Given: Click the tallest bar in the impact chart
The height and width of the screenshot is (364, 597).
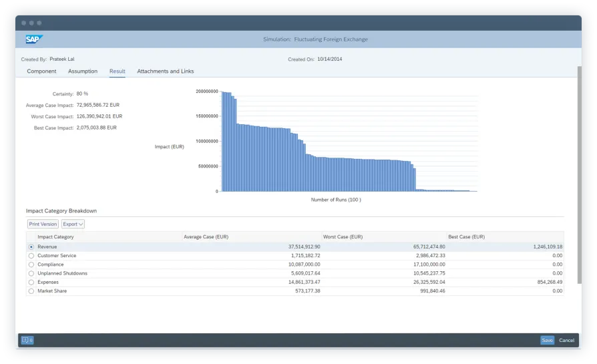Looking at the screenshot, I should [223, 142].
